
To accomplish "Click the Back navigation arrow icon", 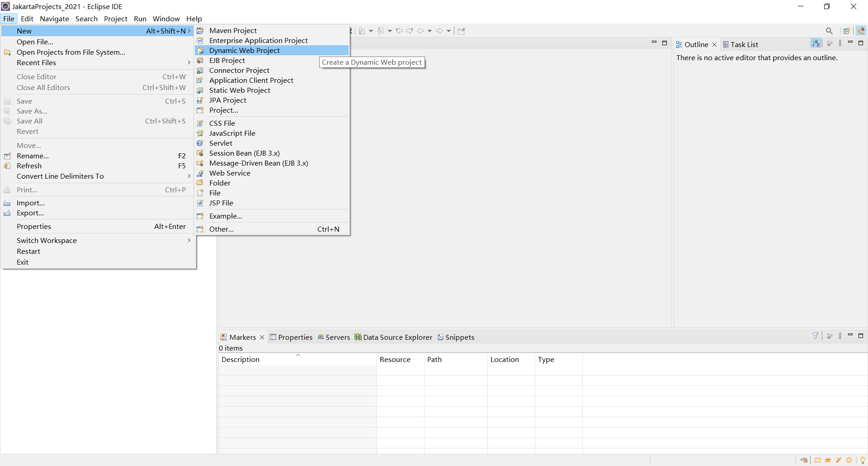I will pos(420,31).
